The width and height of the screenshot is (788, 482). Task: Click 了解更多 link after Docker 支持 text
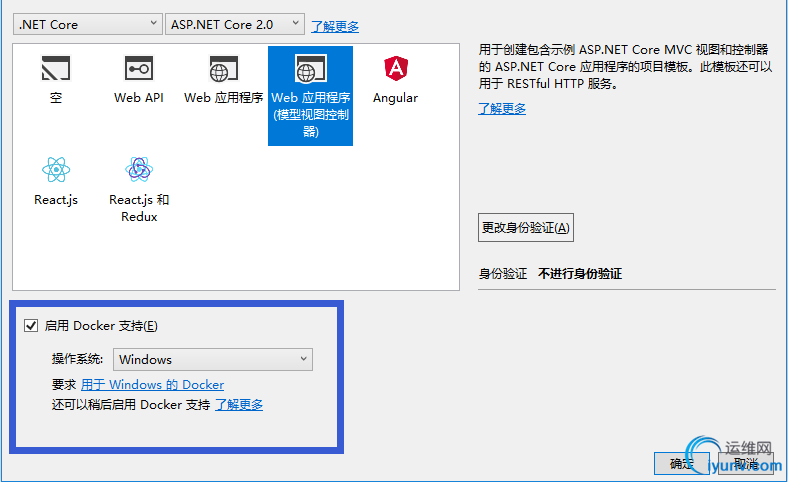pyautogui.click(x=239, y=405)
